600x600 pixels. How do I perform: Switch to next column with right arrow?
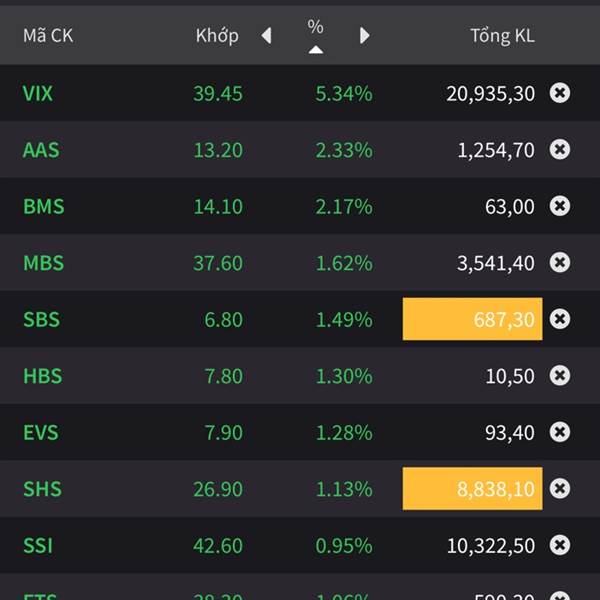point(364,36)
